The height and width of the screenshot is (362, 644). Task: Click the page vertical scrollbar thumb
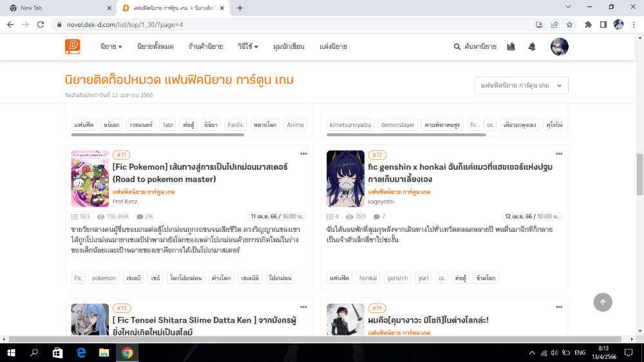pyautogui.click(x=640, y=175)
